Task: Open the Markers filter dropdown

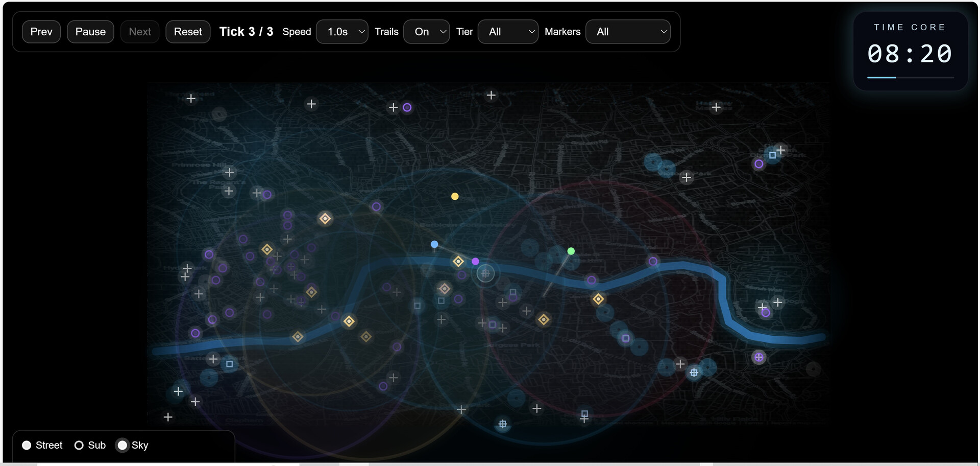Action: (x=628, y=31)
